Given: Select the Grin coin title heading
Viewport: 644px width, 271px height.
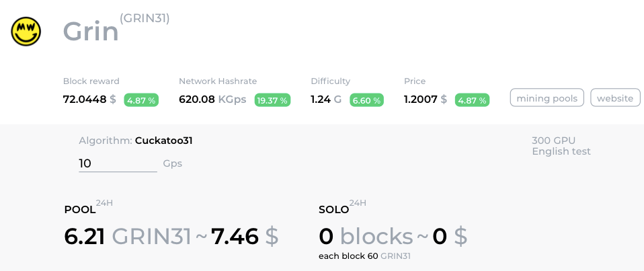Looking at the screenshot, I should click(x=91, y=32).
